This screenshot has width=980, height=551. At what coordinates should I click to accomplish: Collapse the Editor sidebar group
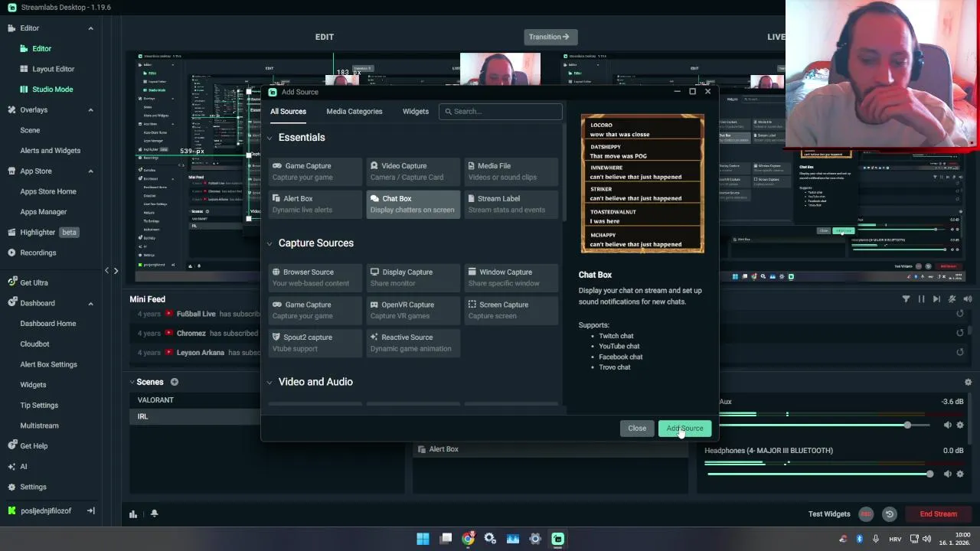click(x=90, y=28)
